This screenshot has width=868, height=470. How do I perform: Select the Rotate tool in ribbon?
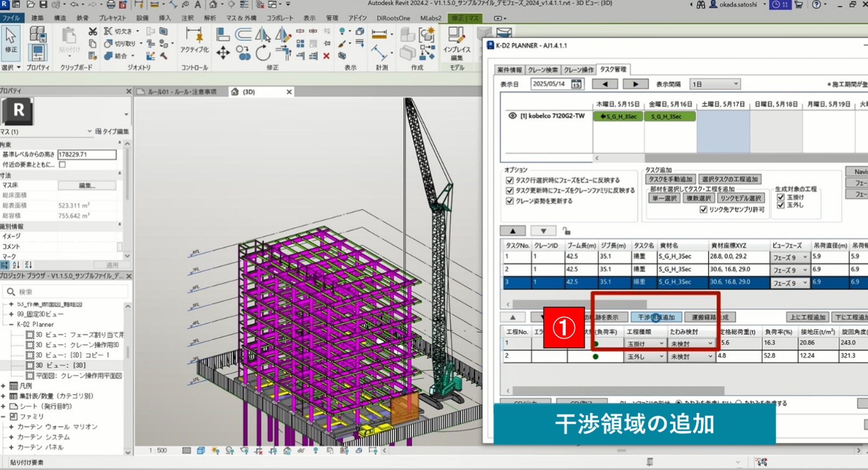click(263, 53)
